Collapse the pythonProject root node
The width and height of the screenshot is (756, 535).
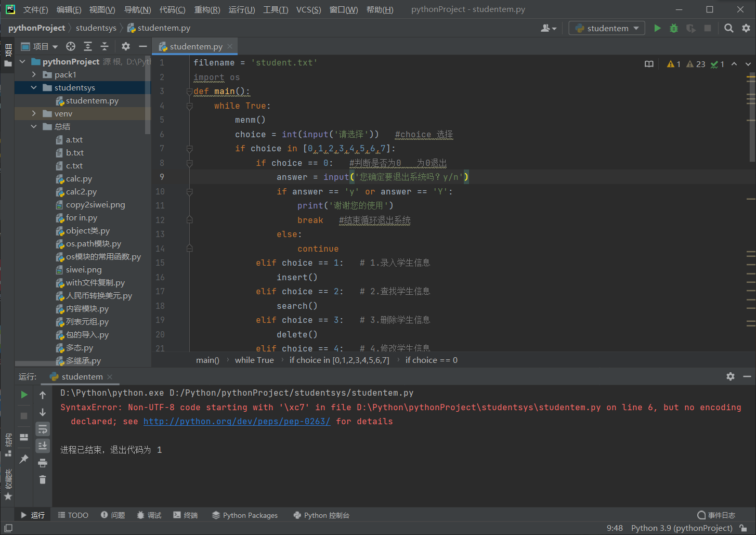point(22,61)
